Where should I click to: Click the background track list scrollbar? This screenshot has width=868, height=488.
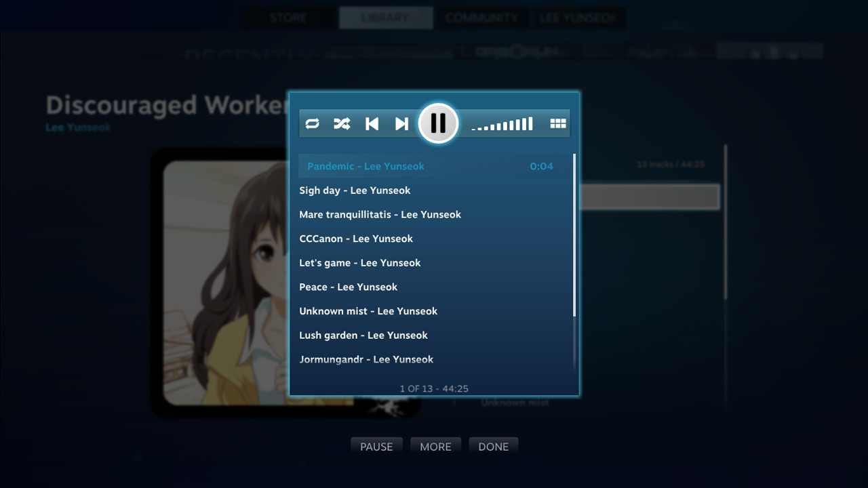(x=725, y=222)
